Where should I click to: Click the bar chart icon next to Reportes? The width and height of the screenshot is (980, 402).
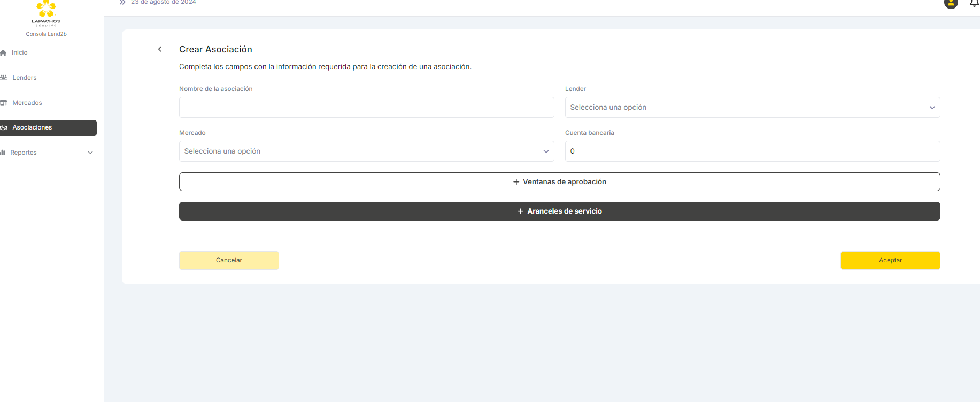tap(3, 153)
